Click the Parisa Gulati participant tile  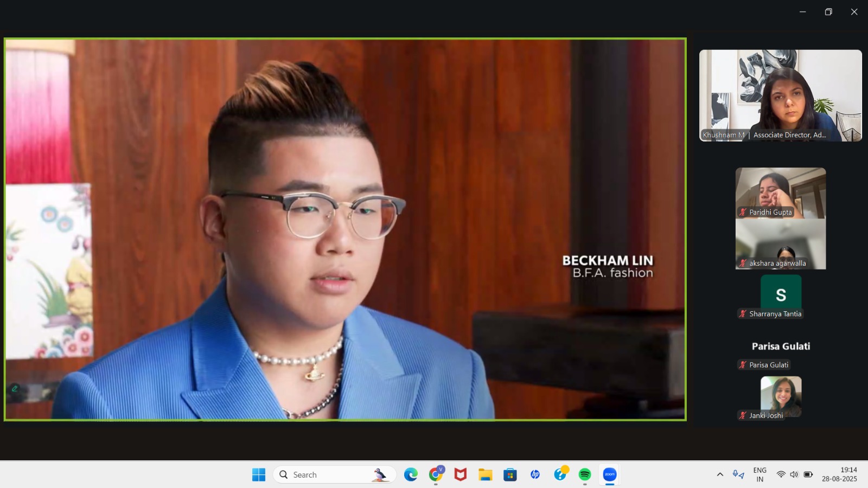781,346
